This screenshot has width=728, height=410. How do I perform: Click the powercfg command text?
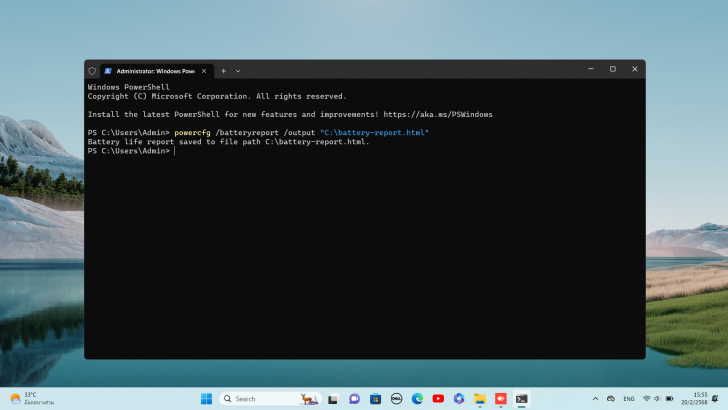(x=192, y=133)
